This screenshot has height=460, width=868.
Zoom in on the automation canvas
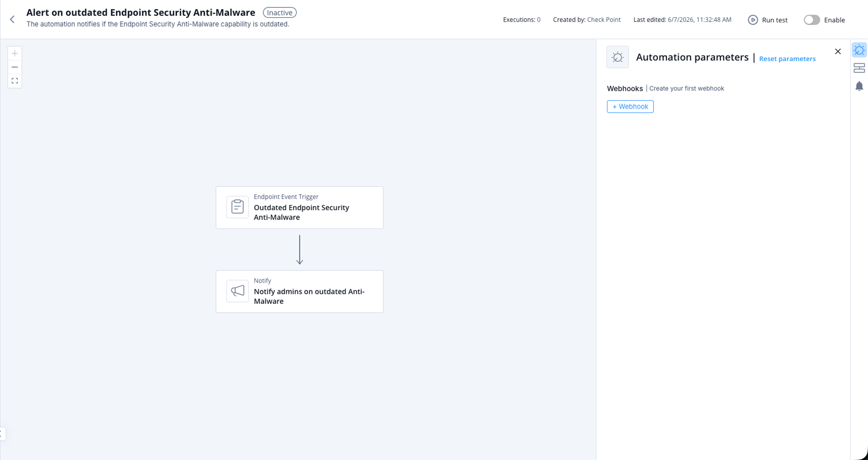coord(15,53)
